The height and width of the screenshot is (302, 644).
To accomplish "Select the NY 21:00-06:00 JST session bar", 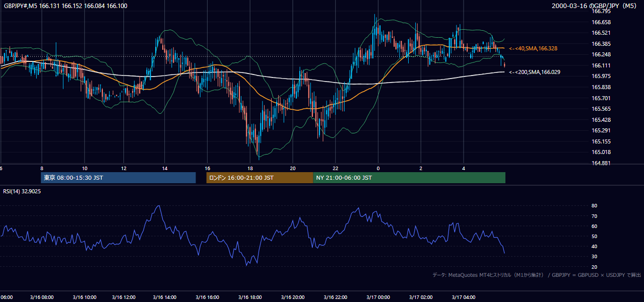I will point(409,178).
